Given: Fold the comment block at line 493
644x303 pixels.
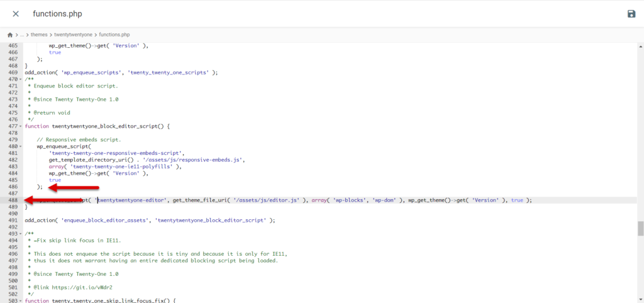Looking at the screenshot, I should [x=21, y=234].
